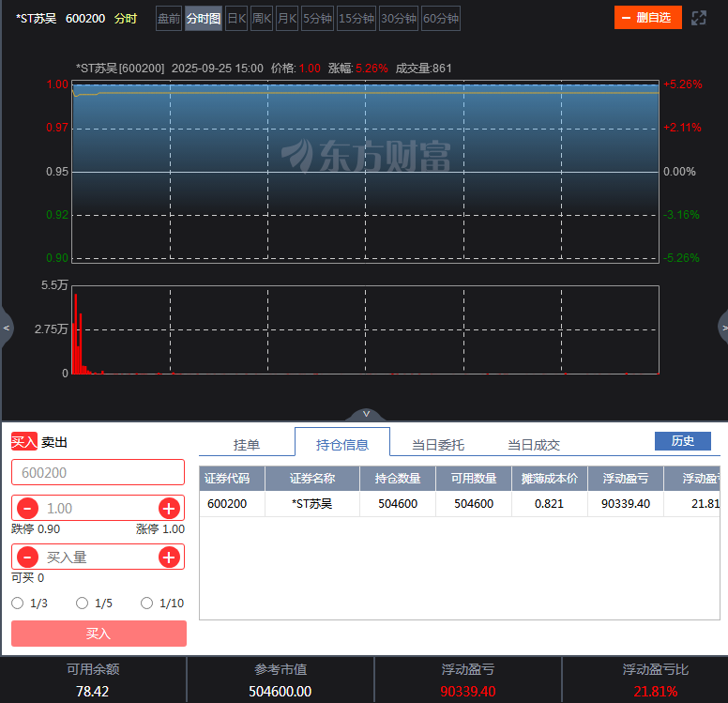Viewport: 728px width, 703px height.
Task: Show the 5分钟 chart
Action: click(318, 19)
